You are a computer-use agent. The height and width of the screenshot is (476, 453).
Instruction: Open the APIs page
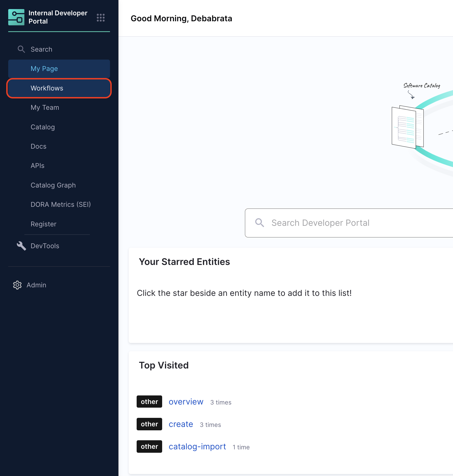[37, 166]
